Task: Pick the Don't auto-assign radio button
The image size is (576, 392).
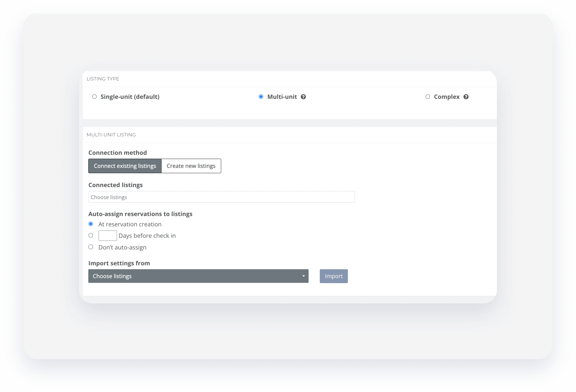Action: (91, 247)
